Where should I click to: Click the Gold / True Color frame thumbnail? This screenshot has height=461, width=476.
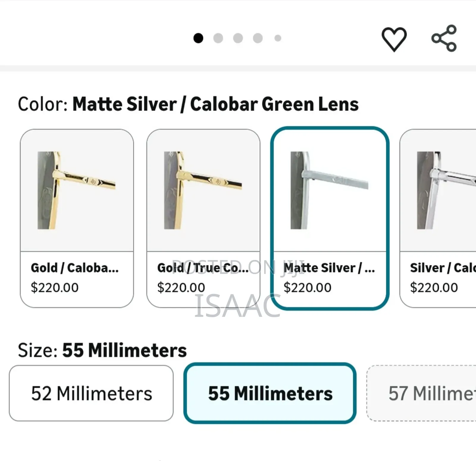[x=203, y=190]
